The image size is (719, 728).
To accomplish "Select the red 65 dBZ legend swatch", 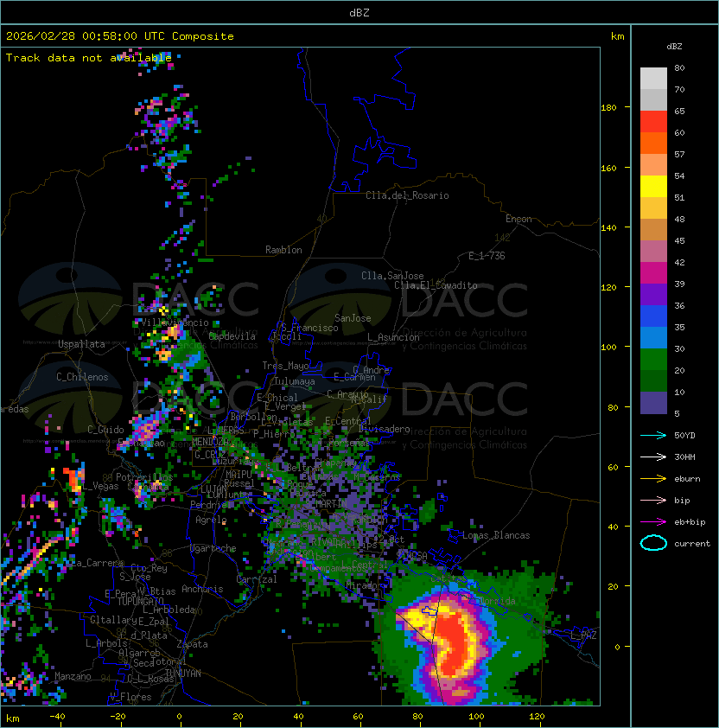I will pyautogui.click(x=653, y=122).
